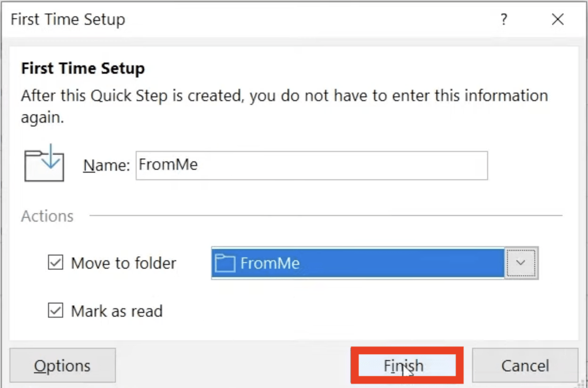The height and width of the screenshot is (388, 588).
Task: Open the Options button settings
Action: tap(63, 365)
